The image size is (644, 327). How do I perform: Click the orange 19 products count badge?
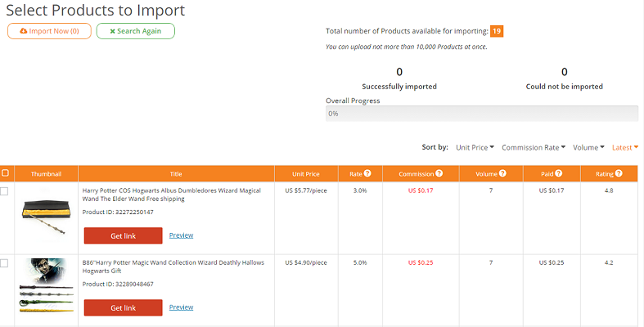coord(497,31)
